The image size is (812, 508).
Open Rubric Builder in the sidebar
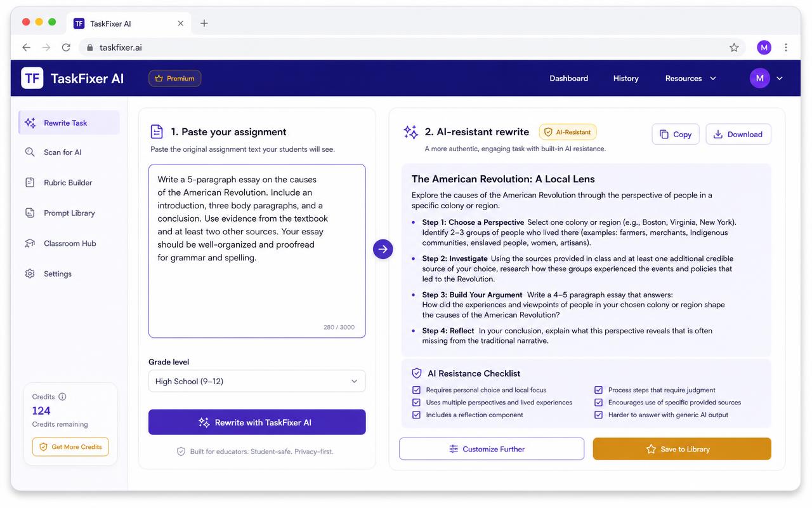click(x=69, y=182)
